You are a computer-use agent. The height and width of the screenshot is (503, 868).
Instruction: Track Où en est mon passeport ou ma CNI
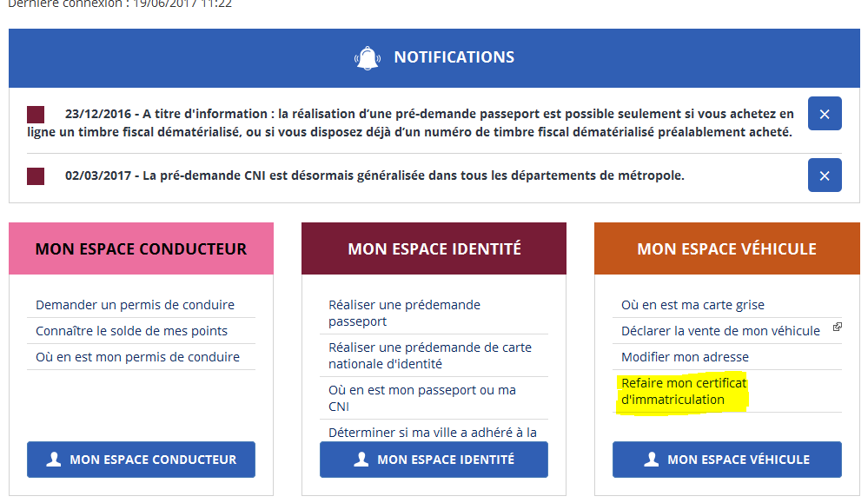pyautogui.click(x=421, y=398)
